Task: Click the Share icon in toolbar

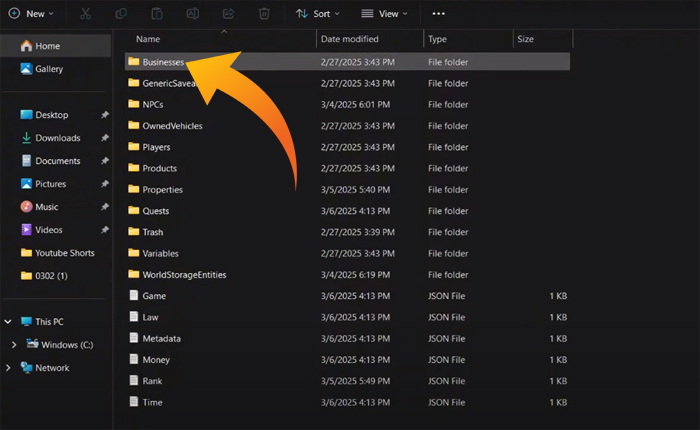Action: coord(228,14)
